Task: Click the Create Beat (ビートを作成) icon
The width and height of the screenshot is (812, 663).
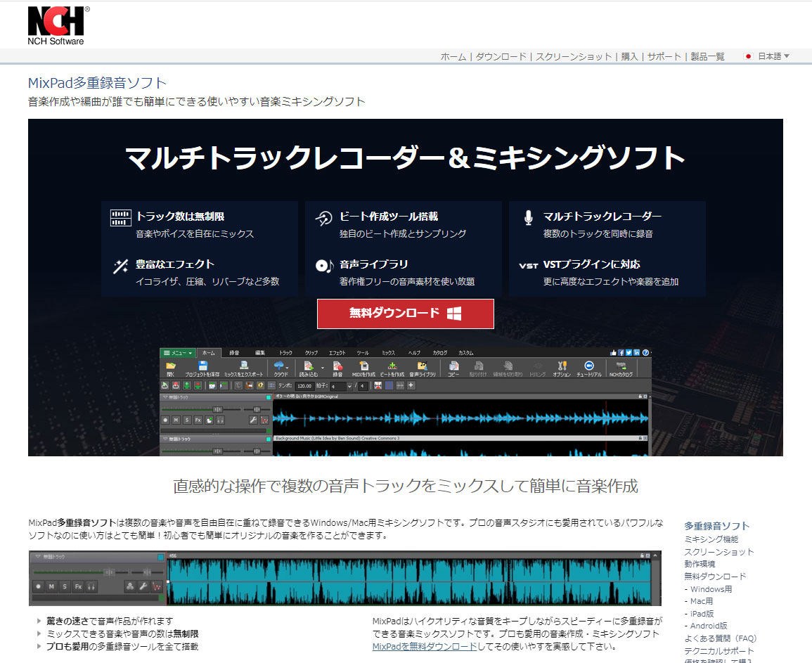Action: tap(392, 366)
